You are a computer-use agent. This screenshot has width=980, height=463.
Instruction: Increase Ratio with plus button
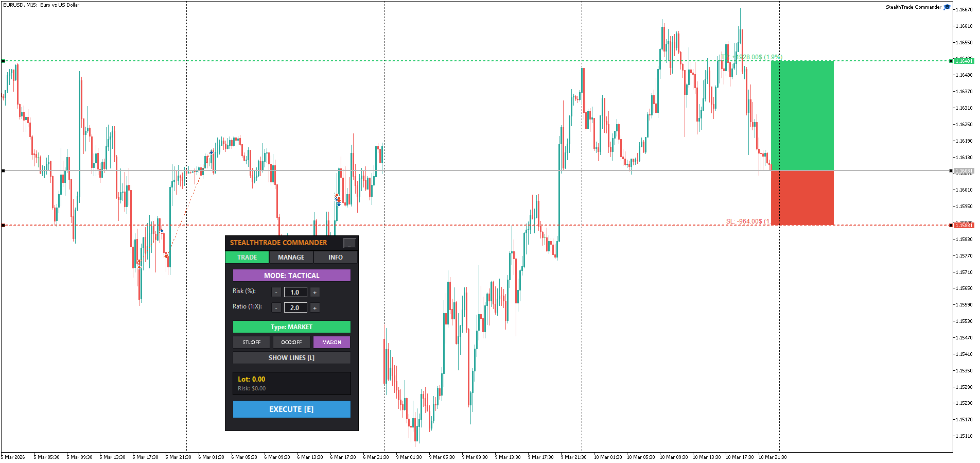coord(315,308)
